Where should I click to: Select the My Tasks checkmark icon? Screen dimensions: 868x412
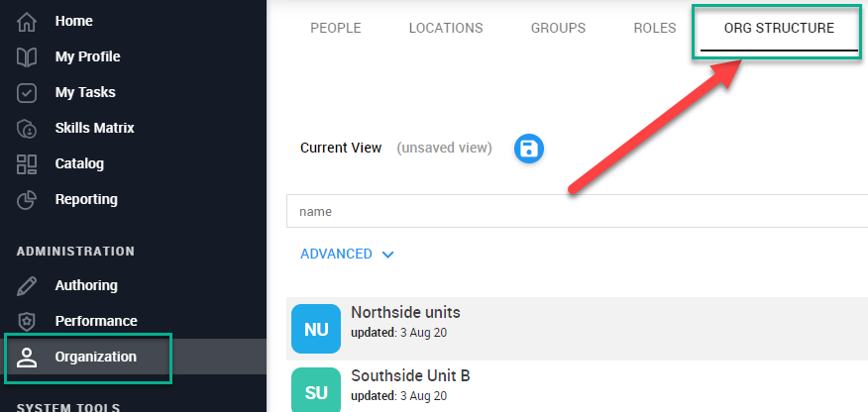(27, 93)
